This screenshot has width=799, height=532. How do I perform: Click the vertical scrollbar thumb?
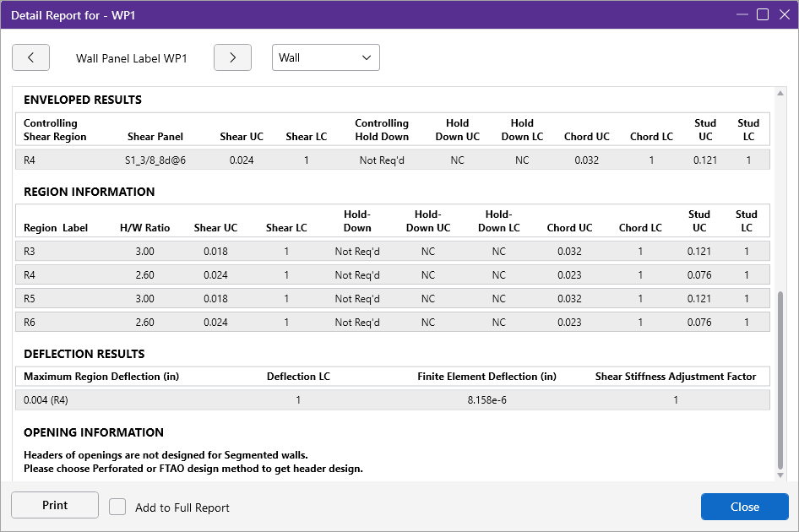click(x=780, y=380)
